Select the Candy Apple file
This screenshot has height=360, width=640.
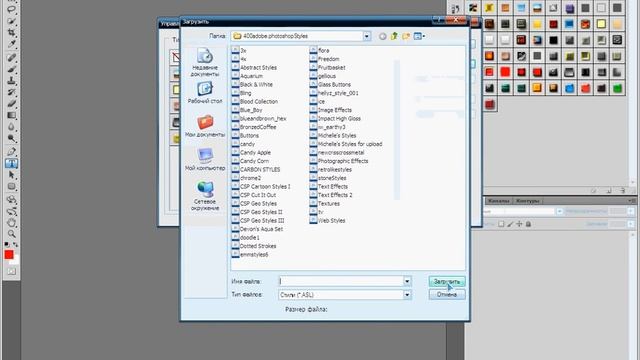point(256,153)
